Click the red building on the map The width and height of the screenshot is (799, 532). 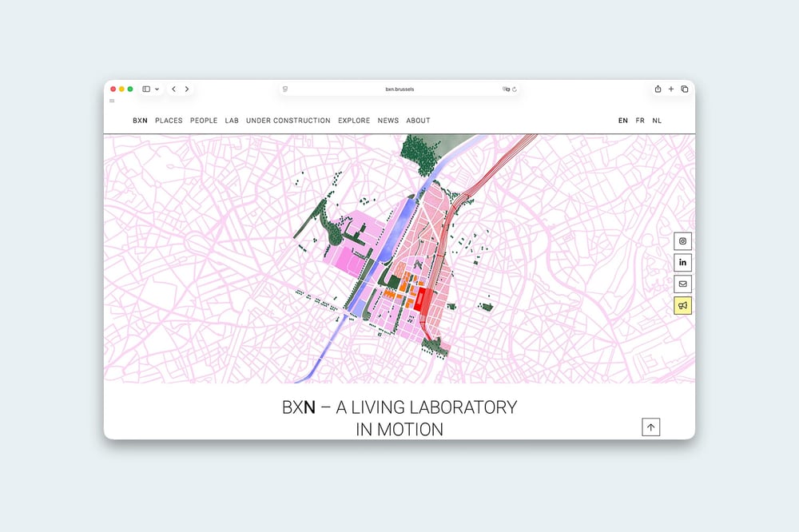(420, 300)
